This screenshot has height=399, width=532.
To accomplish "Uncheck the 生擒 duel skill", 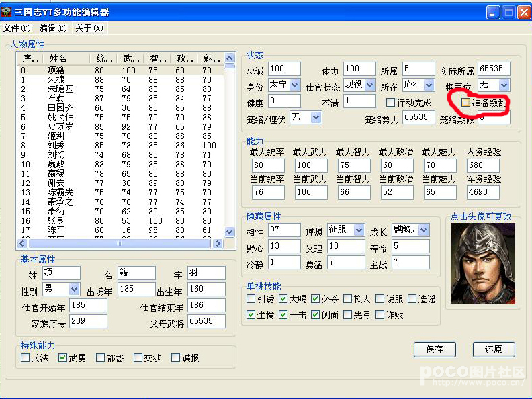I will 251,315.
